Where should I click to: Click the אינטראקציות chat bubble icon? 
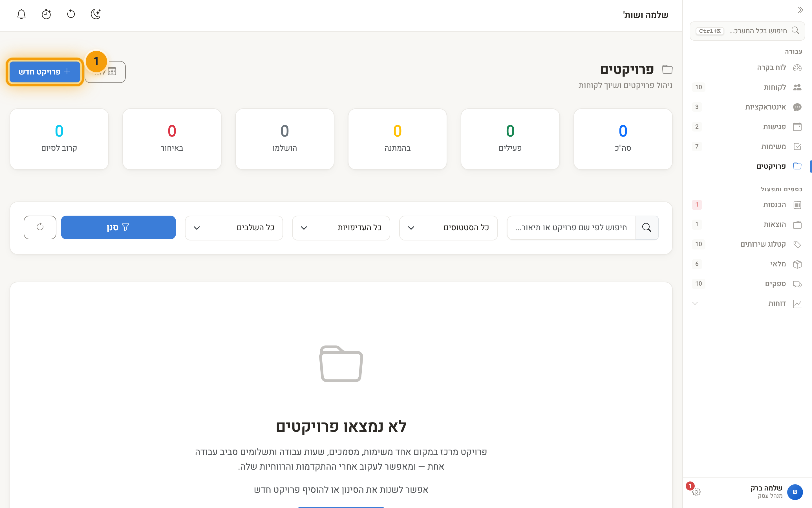coord(797,107)
